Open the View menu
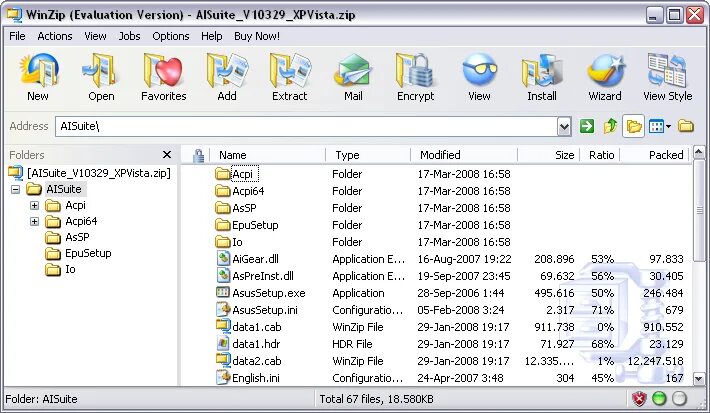 [x=95, y=36]
